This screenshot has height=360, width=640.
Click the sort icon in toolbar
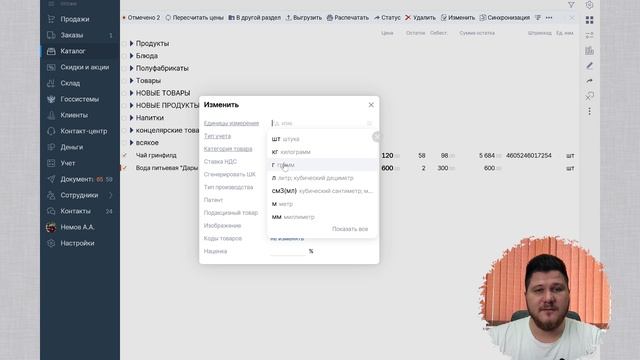pyautogui.click(x=538, y=18)
